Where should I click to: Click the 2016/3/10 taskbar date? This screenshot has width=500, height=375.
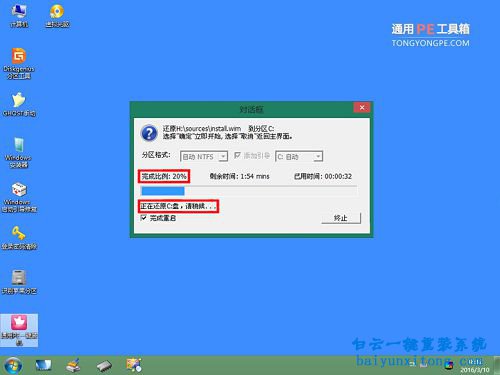pyautogui.click(x=474, y=370)
